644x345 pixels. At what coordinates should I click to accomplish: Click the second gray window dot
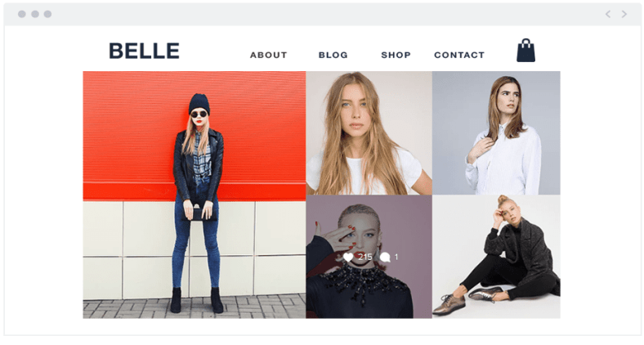point(35,14)
